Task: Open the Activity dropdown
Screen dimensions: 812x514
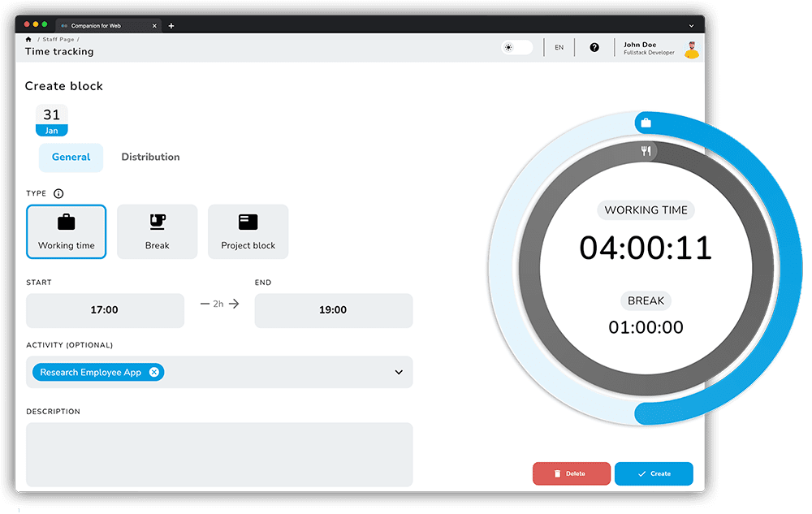Action: point(398,372)
